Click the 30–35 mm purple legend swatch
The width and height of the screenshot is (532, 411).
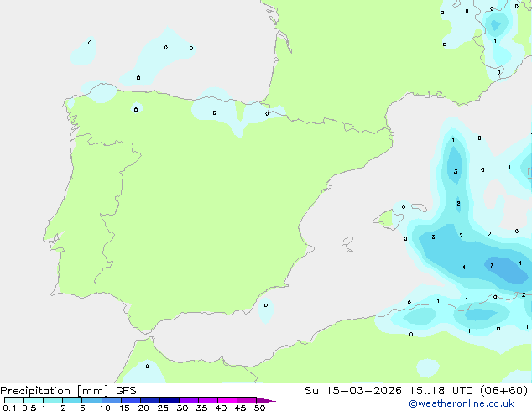click(188, 400)
